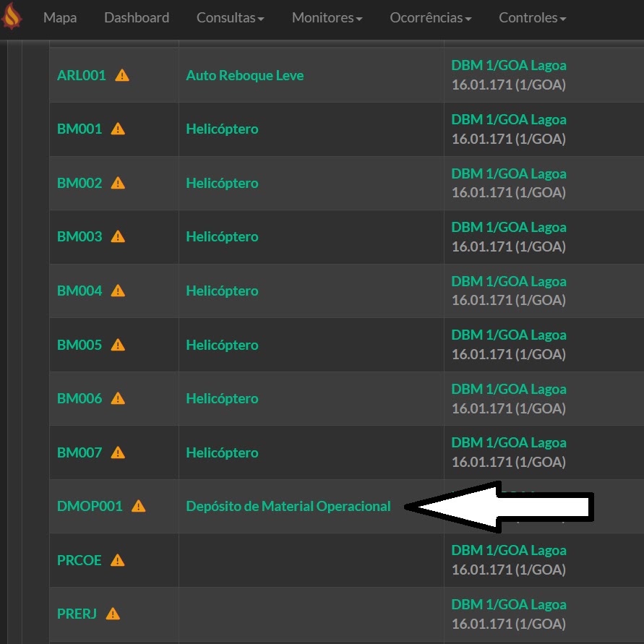Screen dimensions: 644x644
Task: Open DBM 1/GOA Lagoa in PRCOE row
Action: tap(508, 550)
